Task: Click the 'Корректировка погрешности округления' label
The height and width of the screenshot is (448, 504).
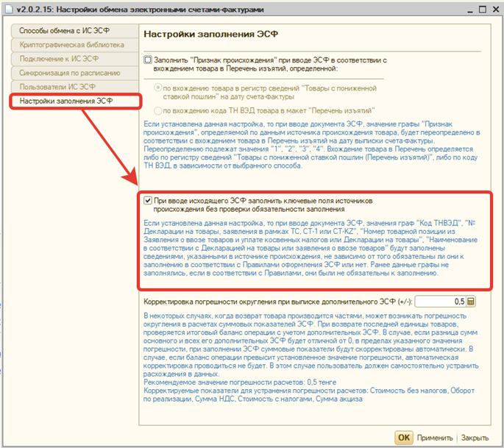Action: point(278,302)
